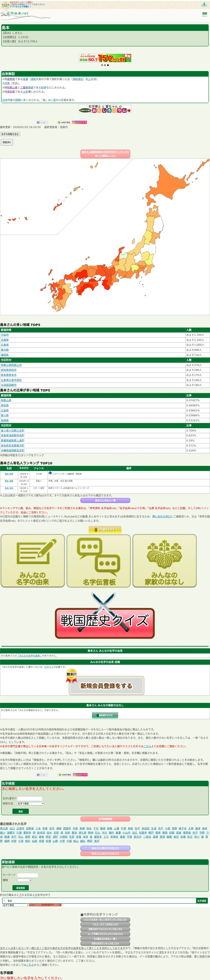Open the 東京都 link in TOP5 table

(5, 350)
